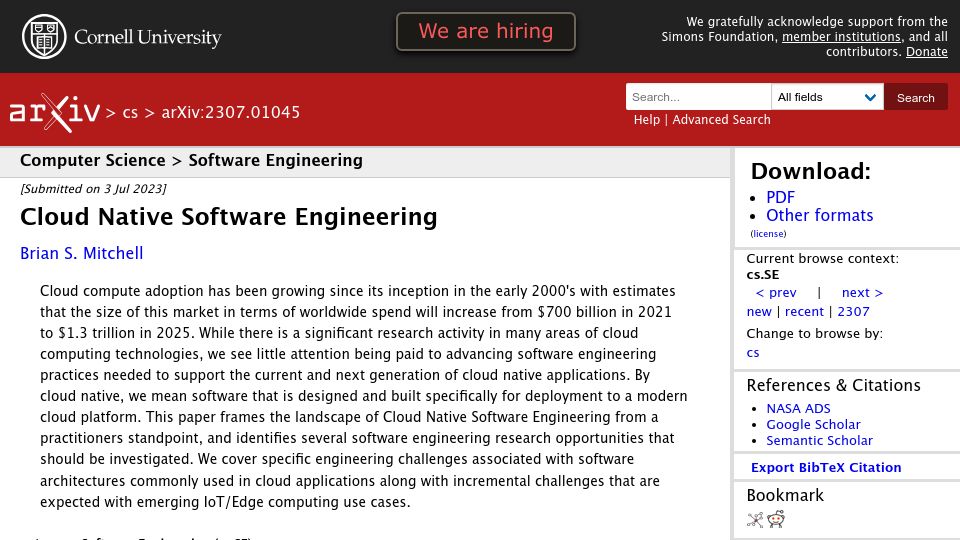Open the Help link
The image size is (960, 540).
[647, 120]
